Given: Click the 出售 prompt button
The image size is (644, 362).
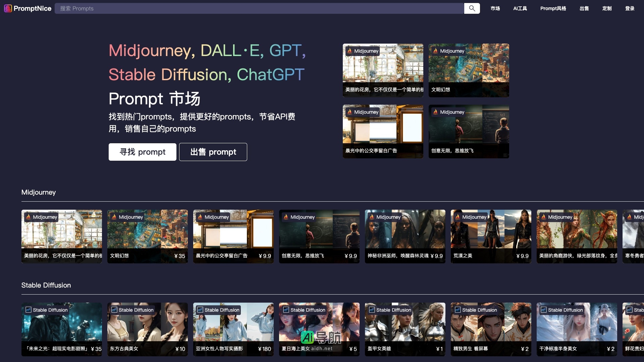Looking at the screenshot, I should pos(213,152).
